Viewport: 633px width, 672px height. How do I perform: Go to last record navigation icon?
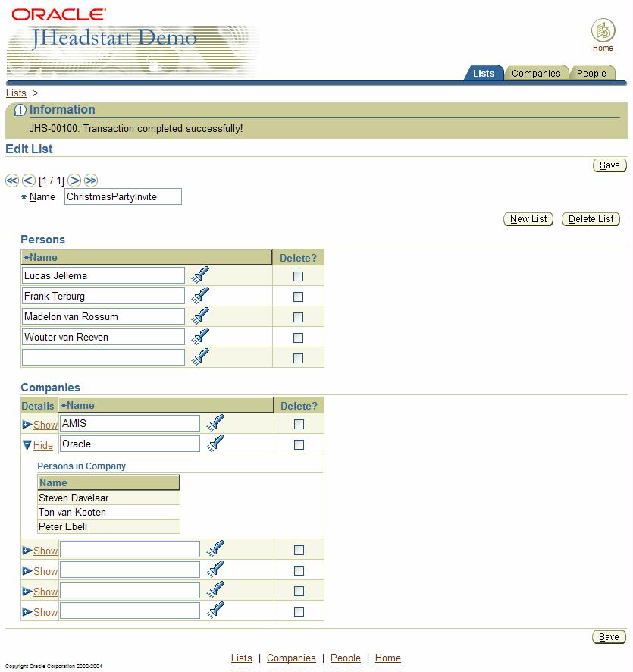coord(91,181)
